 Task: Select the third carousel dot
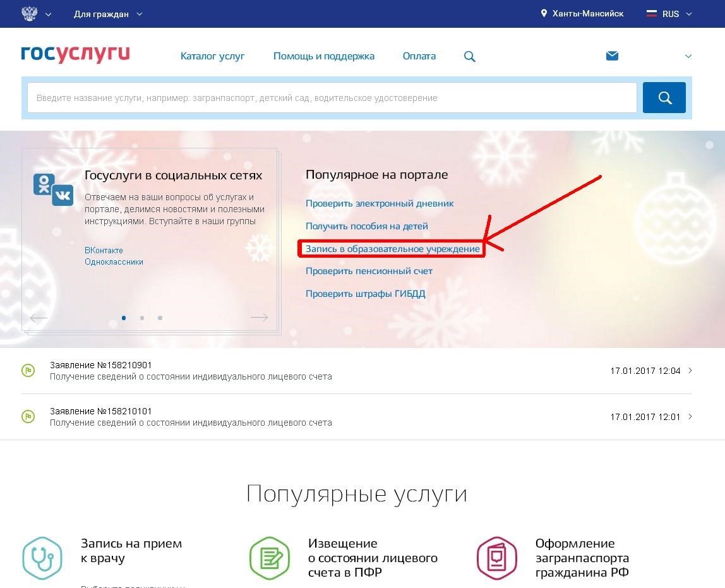[x=160, y=318]
